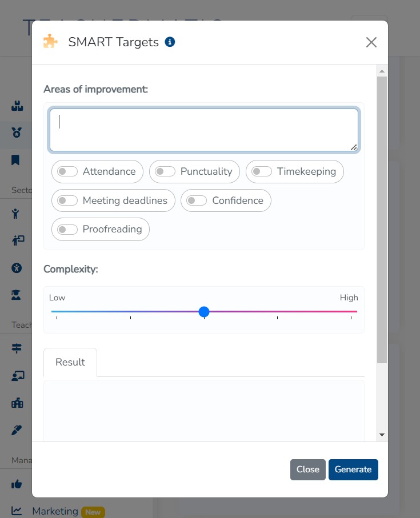Click the puzzle piece icon in header
420x518 pixels.
pyautogui.click(x=50, y=42)
